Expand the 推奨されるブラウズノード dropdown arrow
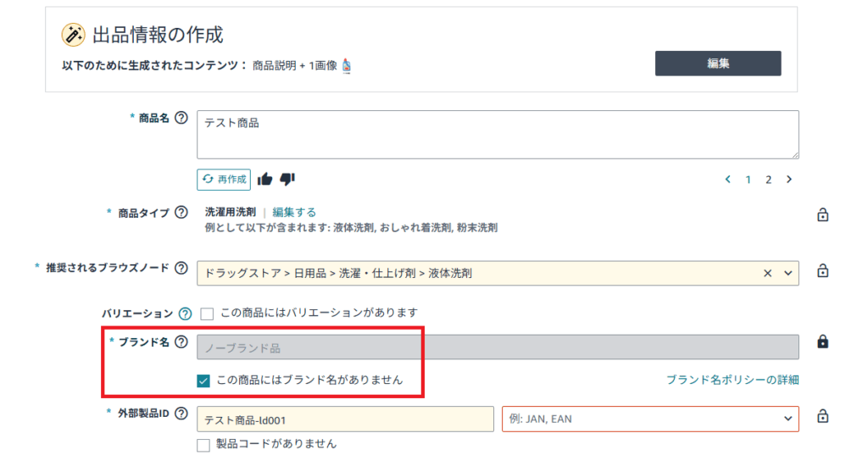 point(787,274)
